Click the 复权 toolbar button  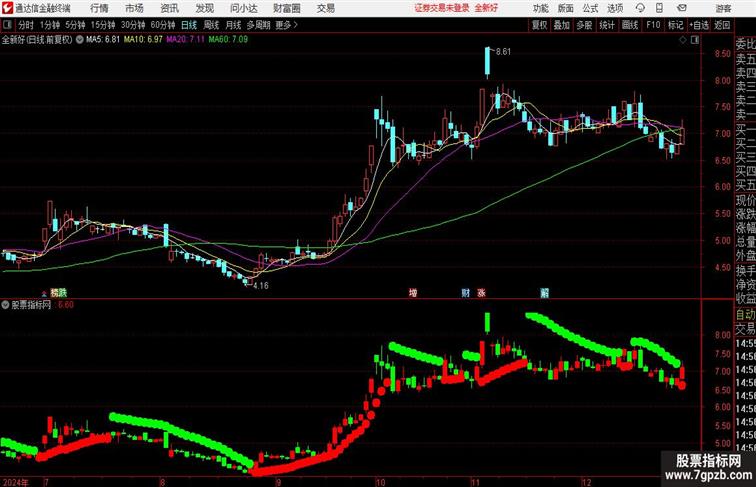point(540,25)
